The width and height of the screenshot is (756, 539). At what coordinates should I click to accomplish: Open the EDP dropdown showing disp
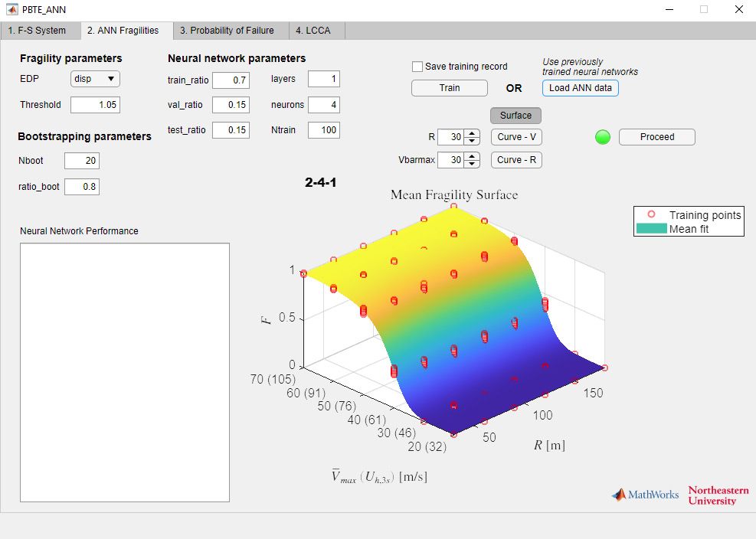94,78
